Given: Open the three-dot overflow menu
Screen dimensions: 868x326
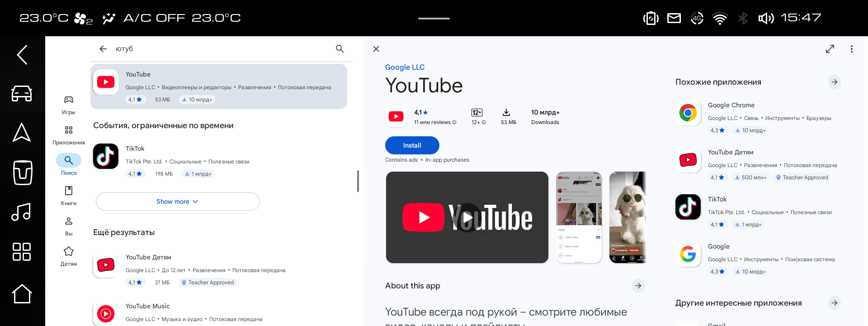Looking at the screenshot, I should point(852,49).
